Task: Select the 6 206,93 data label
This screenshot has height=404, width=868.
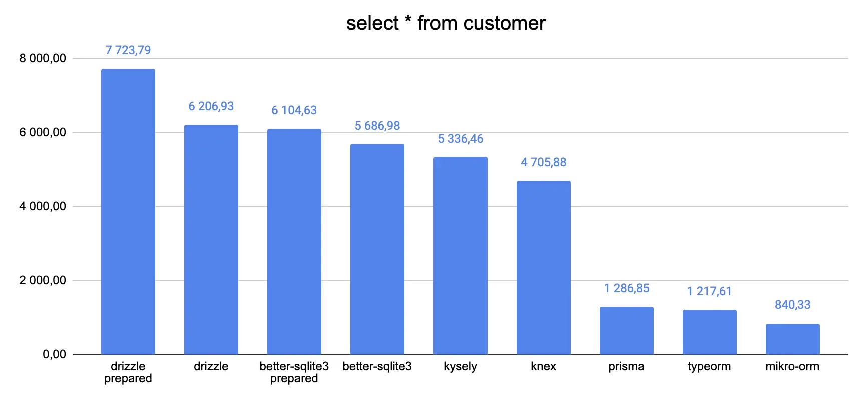Action: coord(211,106)
